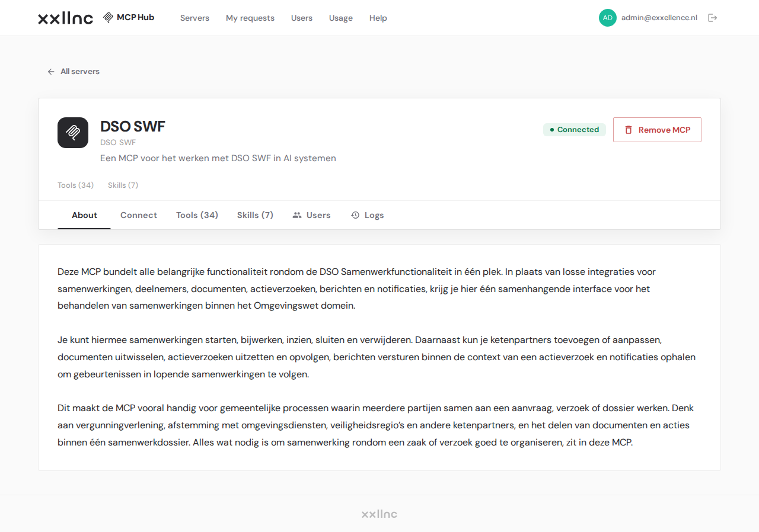
Task: Open Help in the top navigation
Action: click(x=378, y=18)
